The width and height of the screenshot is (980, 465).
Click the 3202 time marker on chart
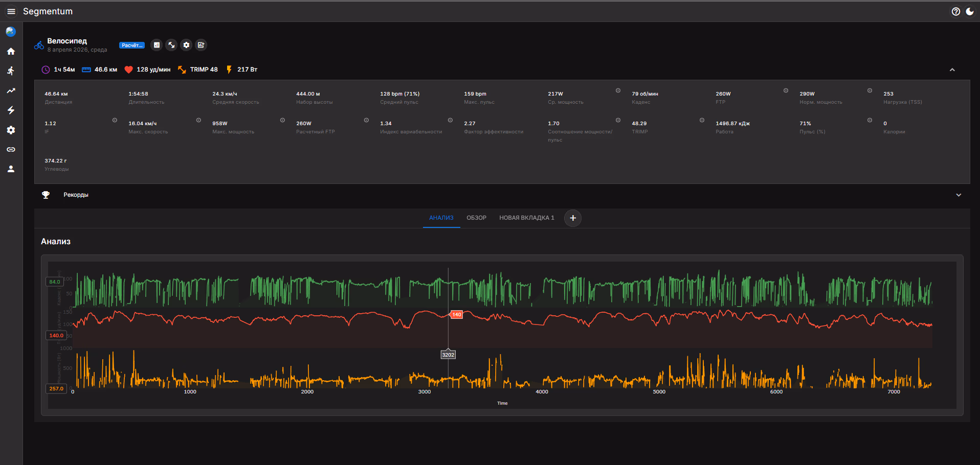448,355
